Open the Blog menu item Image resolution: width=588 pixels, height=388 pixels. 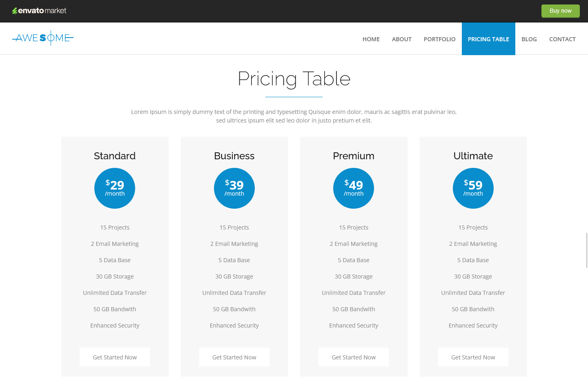[x=529, y=39]
